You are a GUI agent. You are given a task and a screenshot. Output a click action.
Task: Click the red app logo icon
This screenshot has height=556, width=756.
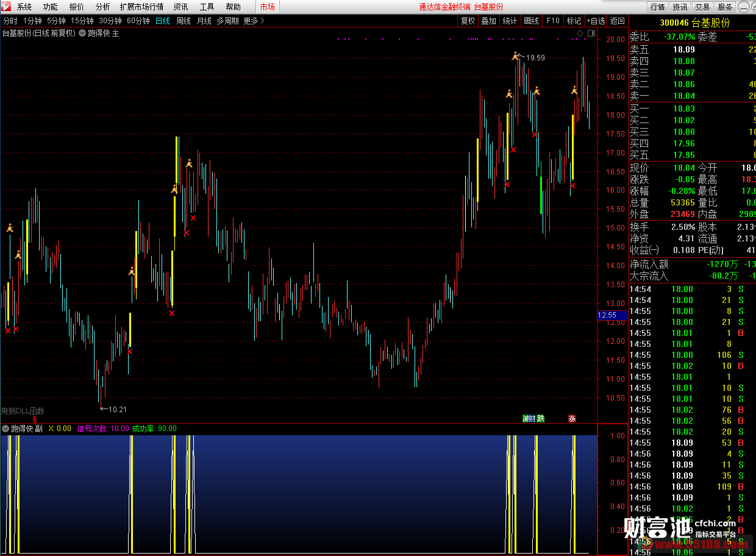[x=7, y=7]
